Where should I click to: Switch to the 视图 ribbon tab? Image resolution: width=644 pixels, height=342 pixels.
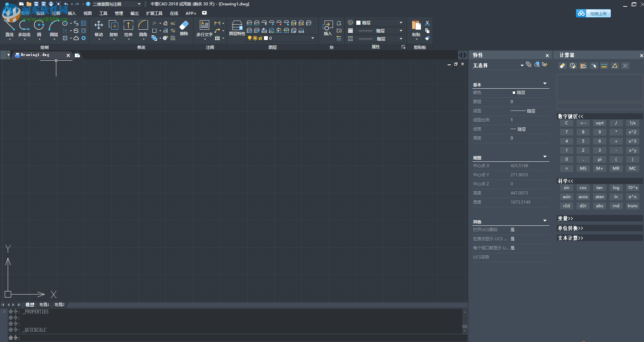point(88,13)
